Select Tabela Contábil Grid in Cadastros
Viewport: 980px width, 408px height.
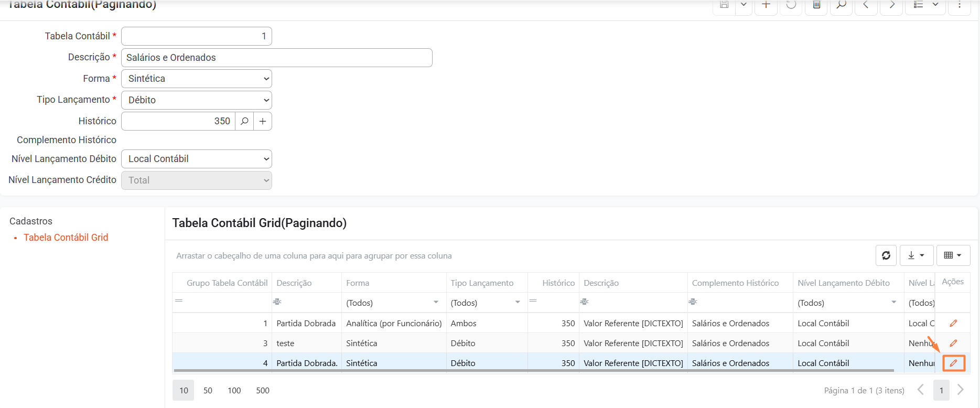(x=66, y=238)
